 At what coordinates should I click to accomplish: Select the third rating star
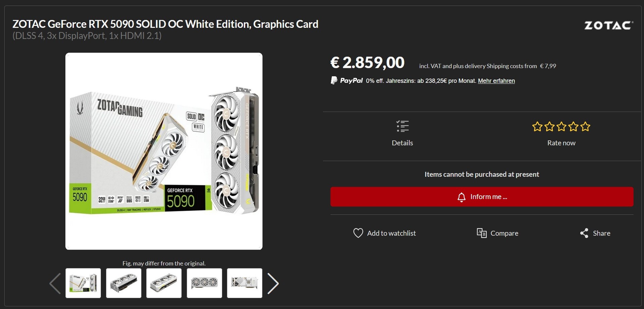pyautogui.click(x=561, y=127)
